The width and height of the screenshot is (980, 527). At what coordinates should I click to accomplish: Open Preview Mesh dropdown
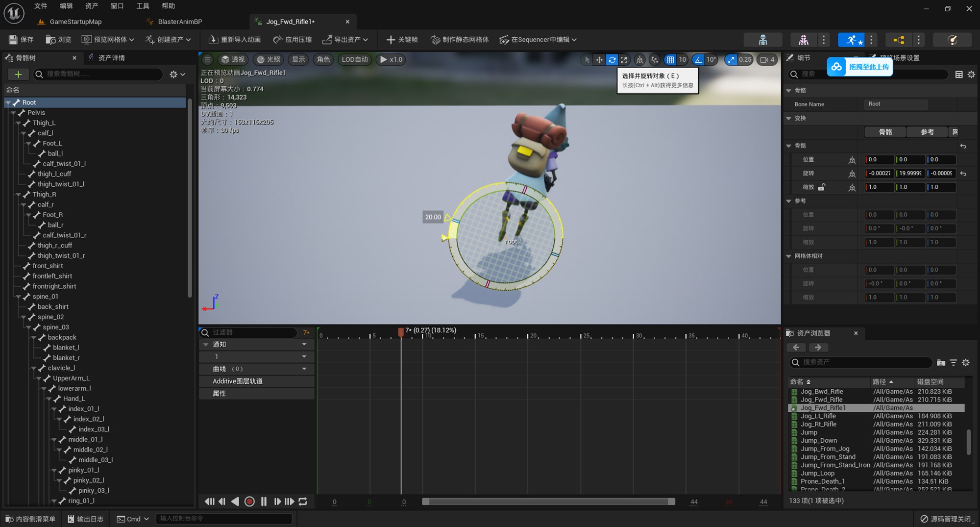pos(107,40)
